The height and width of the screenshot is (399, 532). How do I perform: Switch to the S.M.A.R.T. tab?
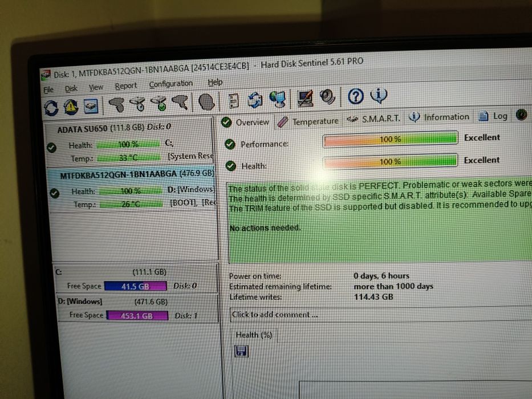click(373, 119)
